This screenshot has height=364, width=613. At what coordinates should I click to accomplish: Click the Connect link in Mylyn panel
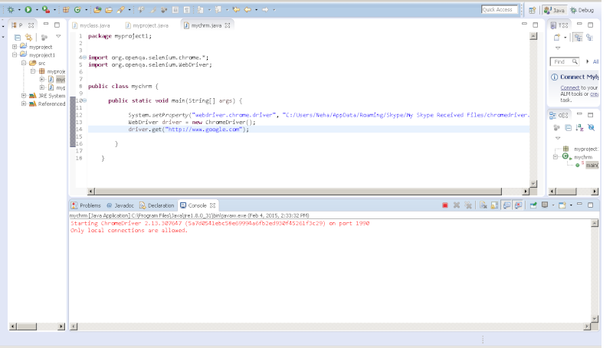[569, 88]
